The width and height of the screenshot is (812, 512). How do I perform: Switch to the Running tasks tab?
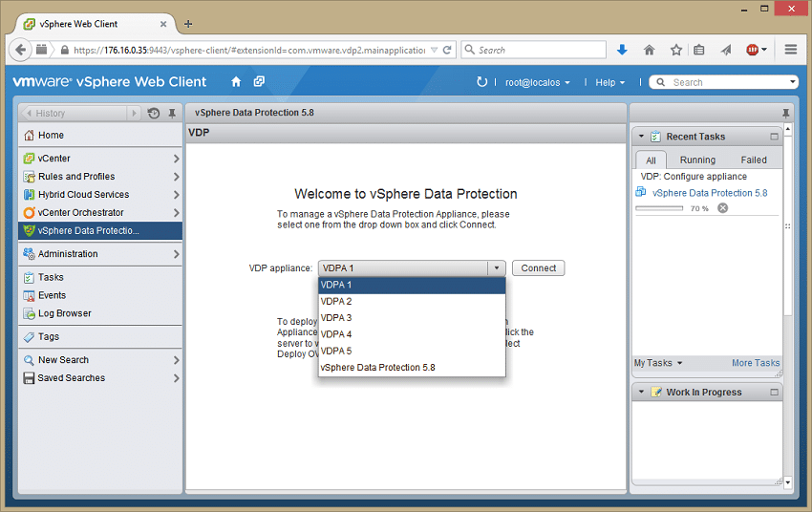pyautogui.click(x=697, y=160)
